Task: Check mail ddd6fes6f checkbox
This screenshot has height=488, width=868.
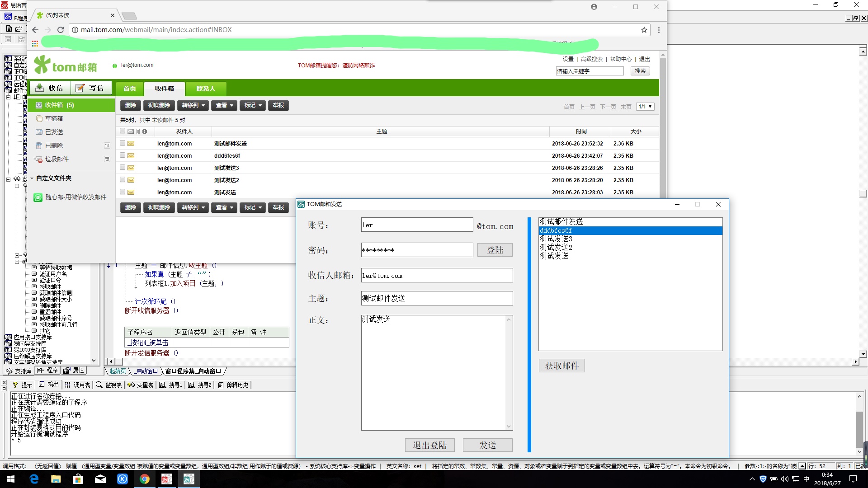Action: click(x=123, y=155)
